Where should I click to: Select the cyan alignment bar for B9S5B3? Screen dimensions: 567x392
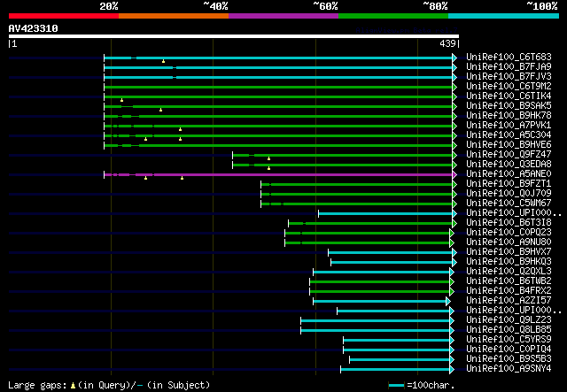[400, 360]
